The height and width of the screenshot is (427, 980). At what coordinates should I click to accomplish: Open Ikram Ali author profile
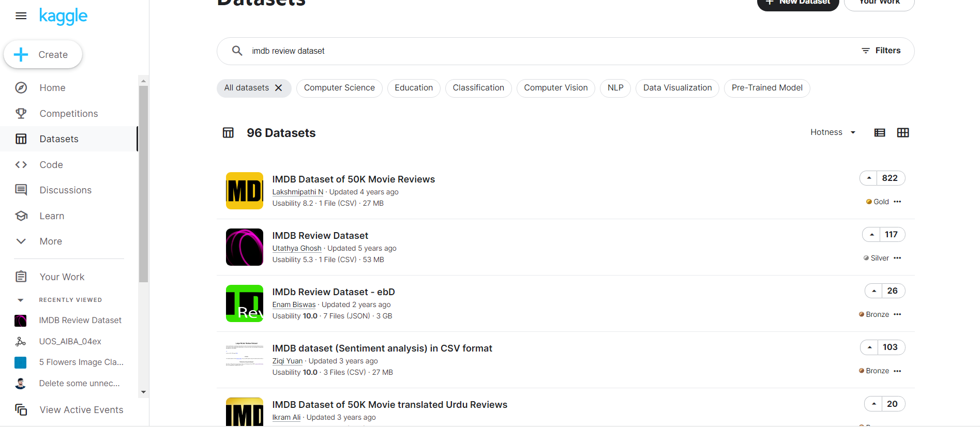287,417
